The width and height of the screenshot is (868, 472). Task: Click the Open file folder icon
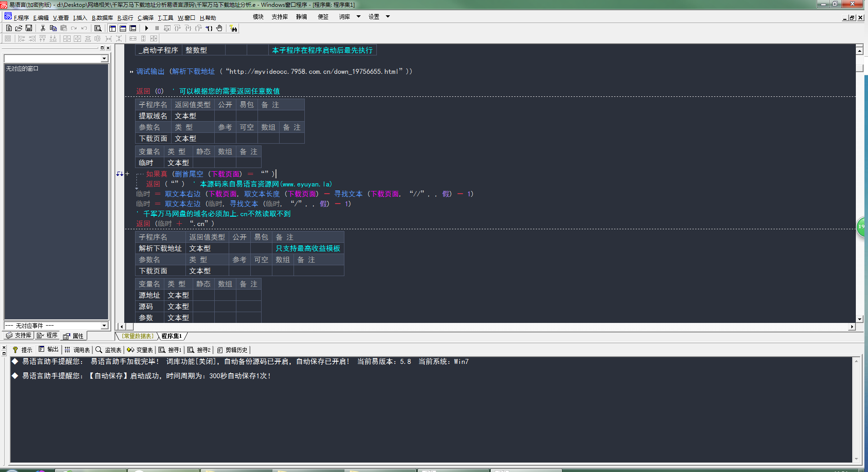tap(19, 28)
